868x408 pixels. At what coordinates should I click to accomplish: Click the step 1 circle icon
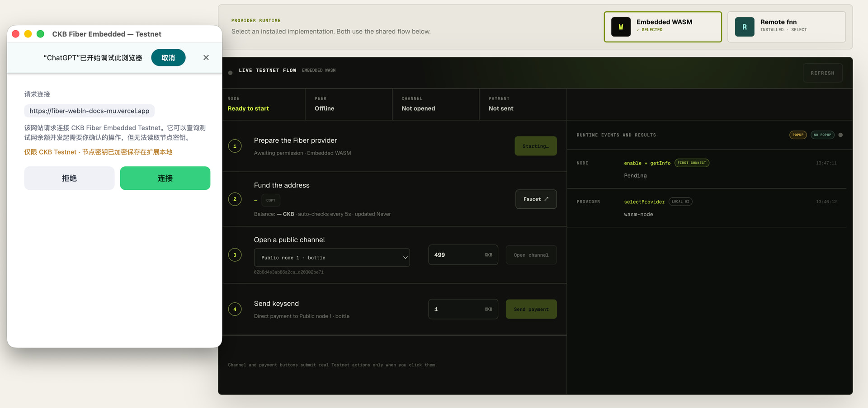click(x=235, y=146)
